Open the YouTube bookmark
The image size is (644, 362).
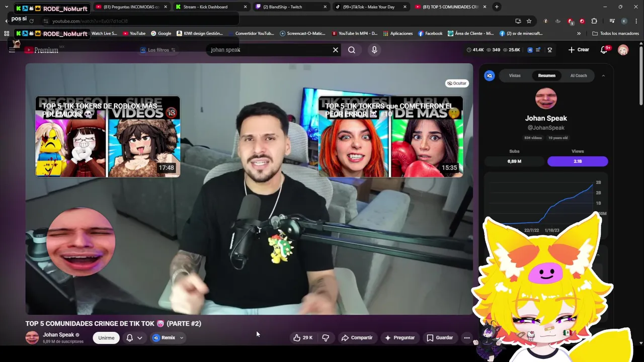tap(134, 34)
